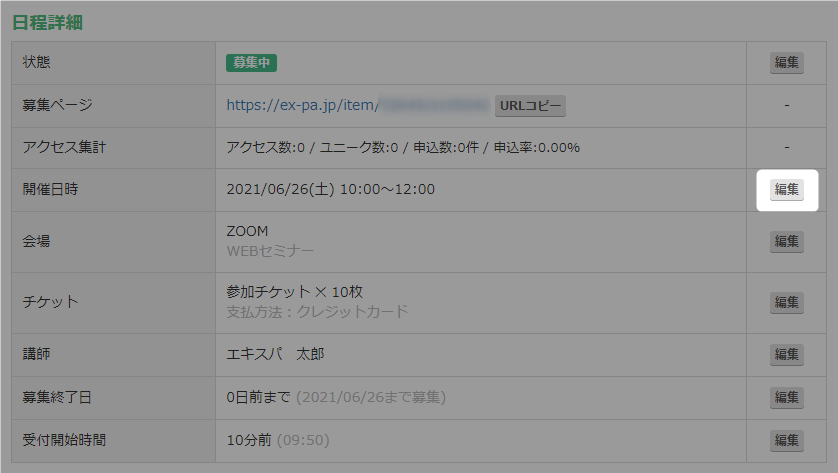Select 0日前まで text

coord(258,397)
